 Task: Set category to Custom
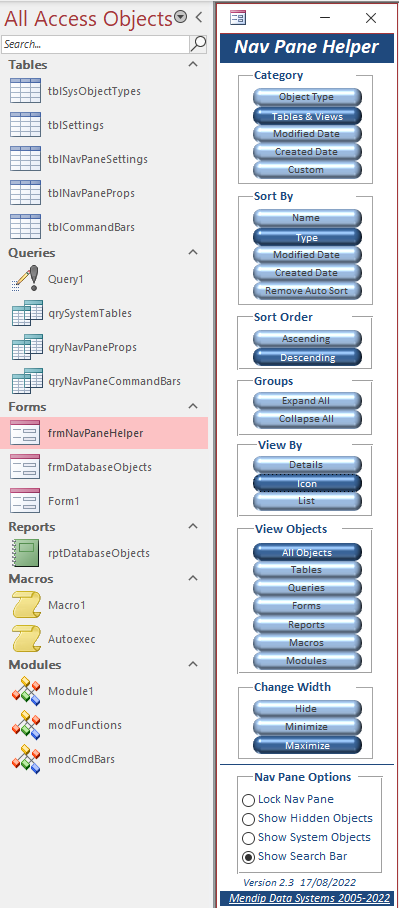click(307, 170)
